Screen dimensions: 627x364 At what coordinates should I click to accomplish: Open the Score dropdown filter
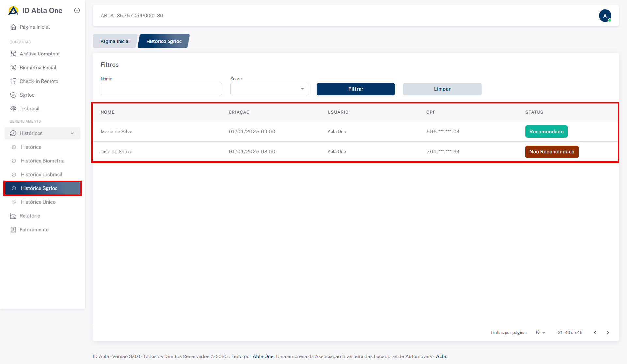269,89
